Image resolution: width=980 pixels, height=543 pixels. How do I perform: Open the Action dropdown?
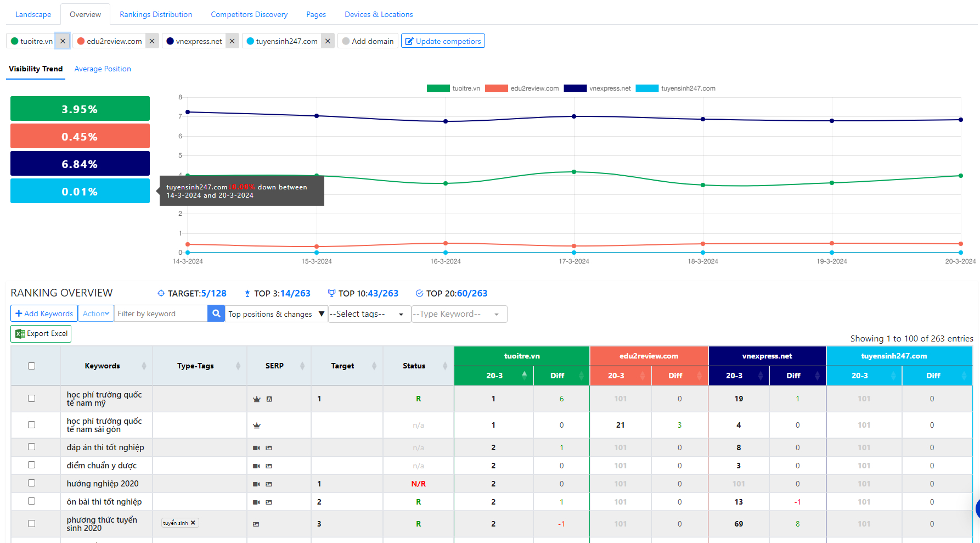point(96,314)
